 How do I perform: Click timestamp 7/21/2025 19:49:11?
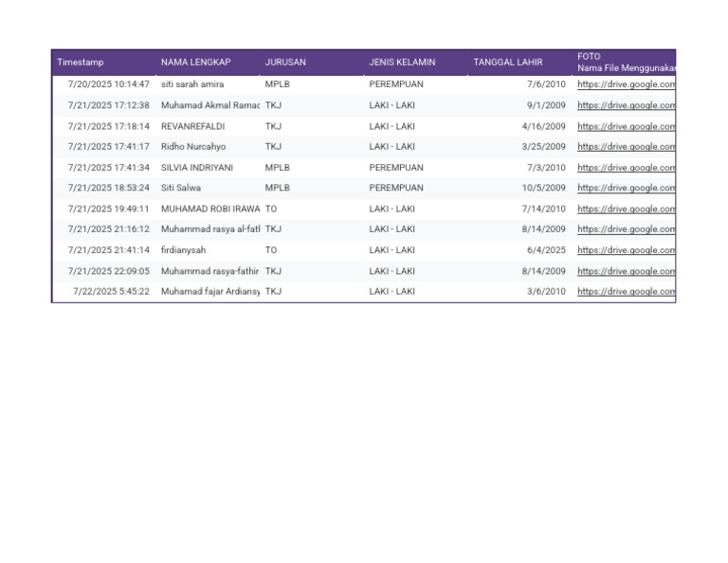109,209
